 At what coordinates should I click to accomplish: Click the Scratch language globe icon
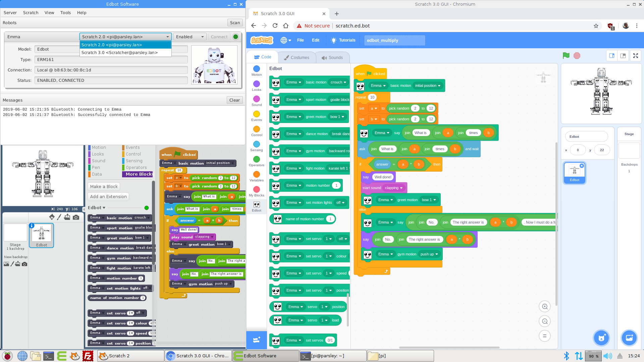point(285,40)
